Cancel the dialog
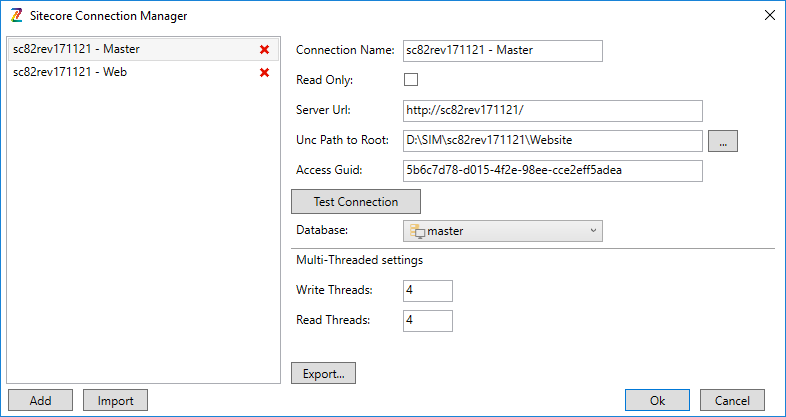This screenshot has width=786, height=417. (731, 400)
